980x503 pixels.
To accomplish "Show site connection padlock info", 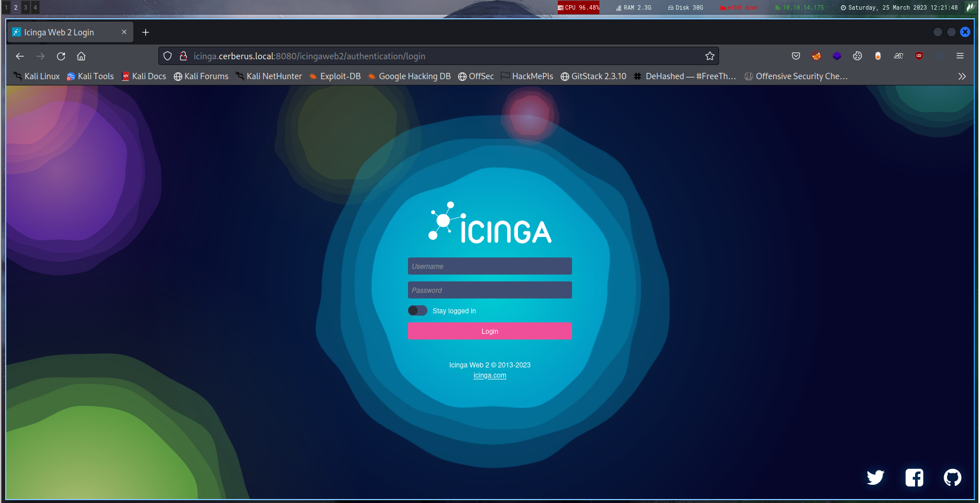I will point(183,56).
